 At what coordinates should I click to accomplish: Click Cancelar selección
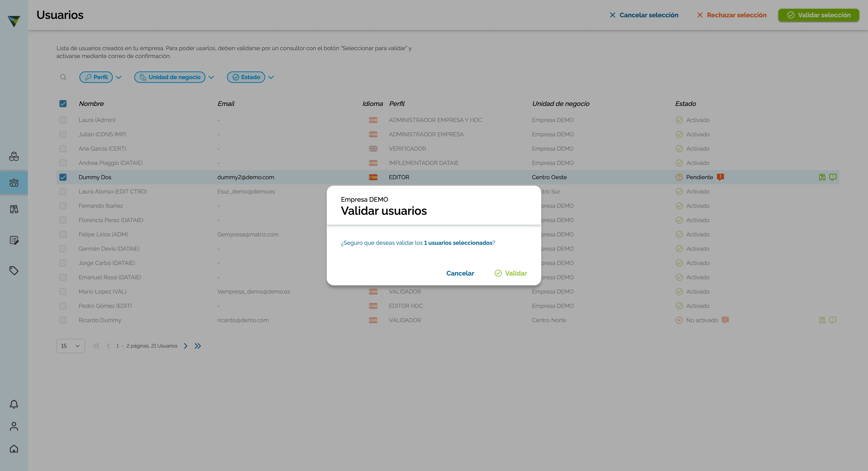pos(644,15)
